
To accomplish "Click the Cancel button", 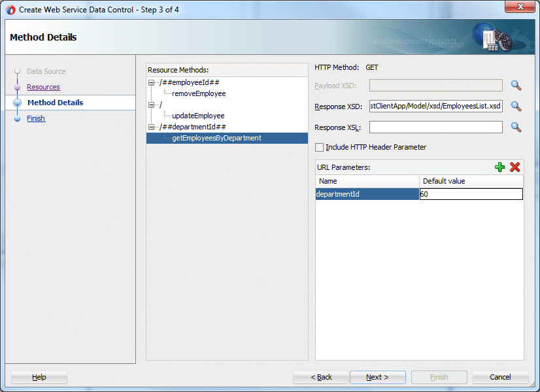I will pyautogui.click(x=500, y=377).
